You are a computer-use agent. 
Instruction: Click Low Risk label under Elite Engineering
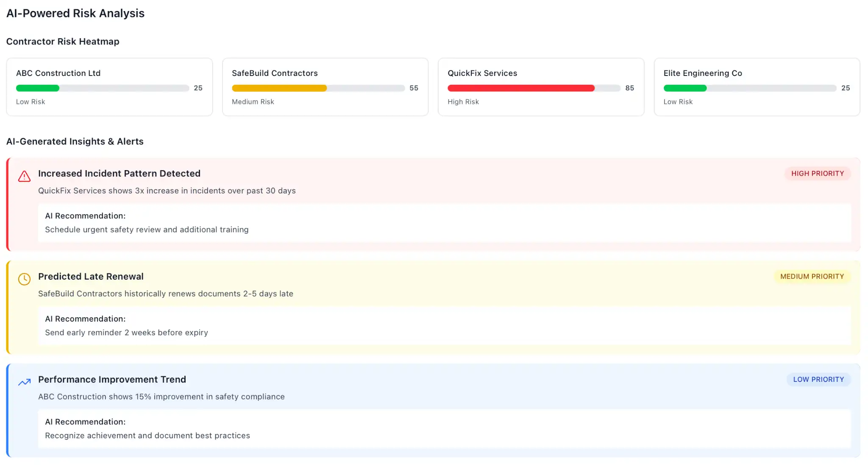click(x=678, y=102)
